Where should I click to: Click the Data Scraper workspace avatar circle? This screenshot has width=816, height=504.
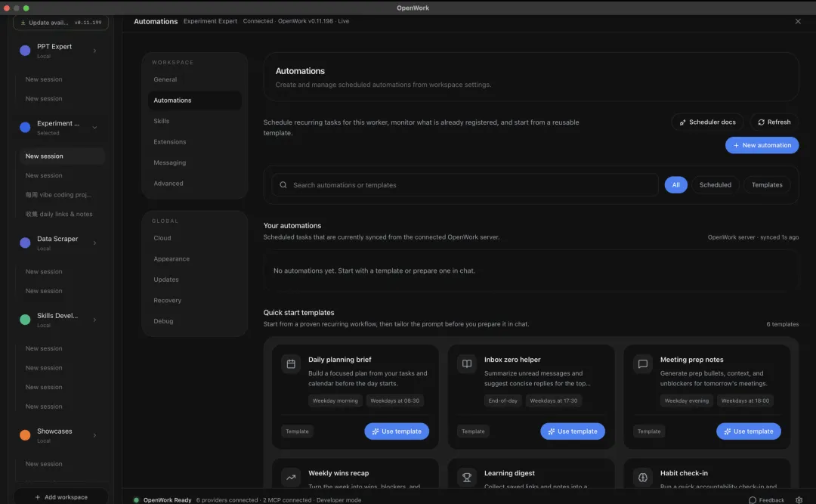click(25, 243)
